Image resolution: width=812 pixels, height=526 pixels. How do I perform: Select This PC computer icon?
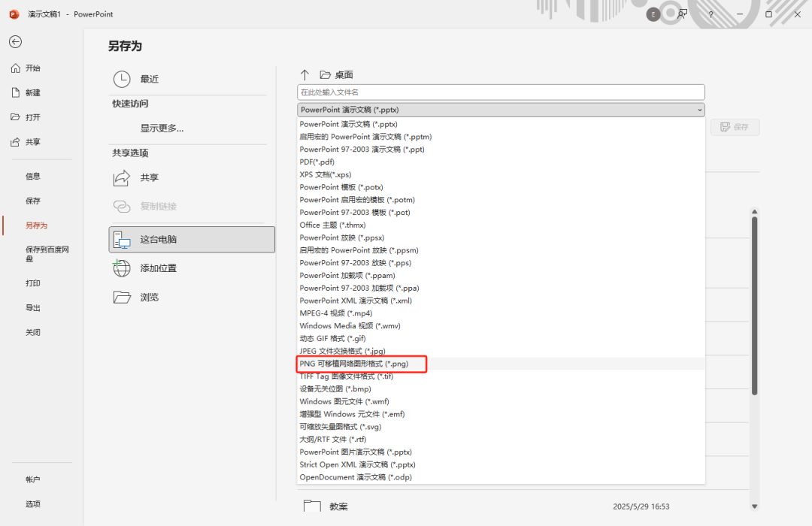click(x=122, y=240)
